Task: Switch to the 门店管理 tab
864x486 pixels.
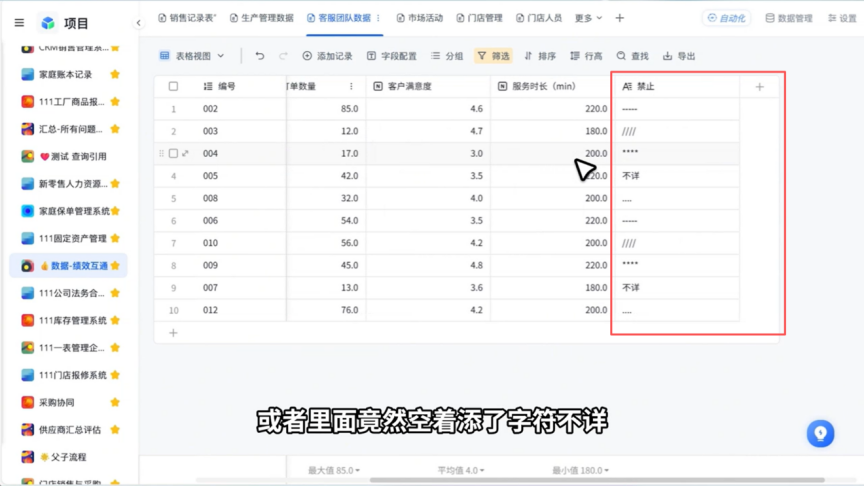Action: click(x=479, y=18)
